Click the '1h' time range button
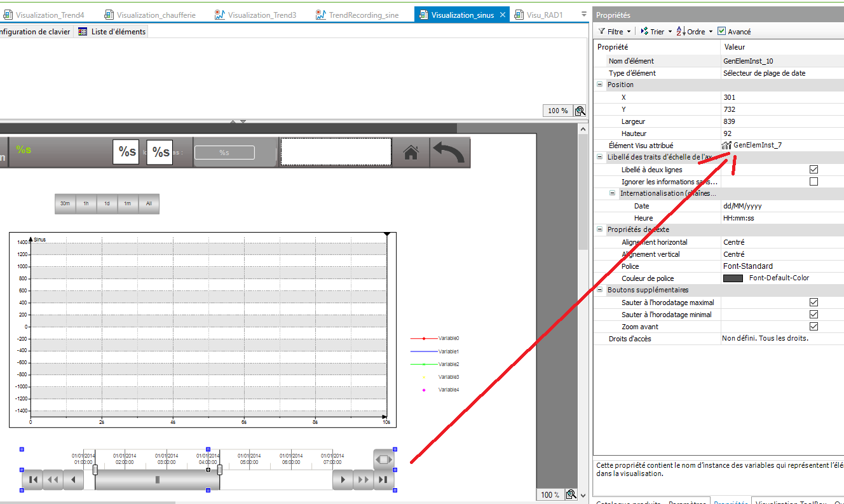This screenshot has height=504, width=844. pyautogui.click(x=86, y=204)
